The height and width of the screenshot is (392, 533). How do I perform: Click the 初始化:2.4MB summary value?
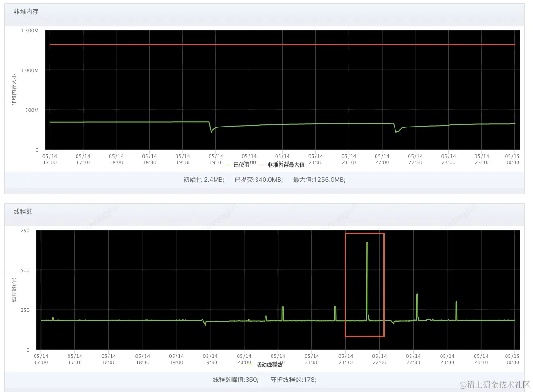[x=204, y=180]
